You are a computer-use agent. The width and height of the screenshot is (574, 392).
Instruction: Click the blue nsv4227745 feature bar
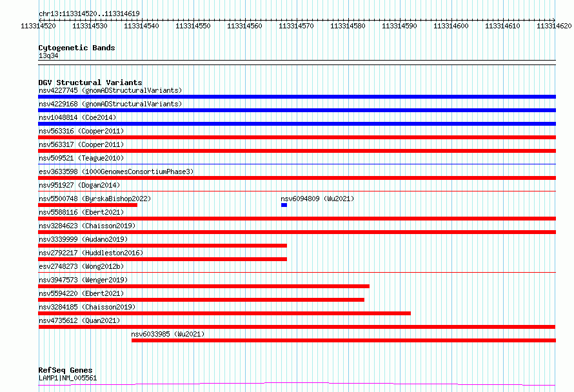[297, 97]
